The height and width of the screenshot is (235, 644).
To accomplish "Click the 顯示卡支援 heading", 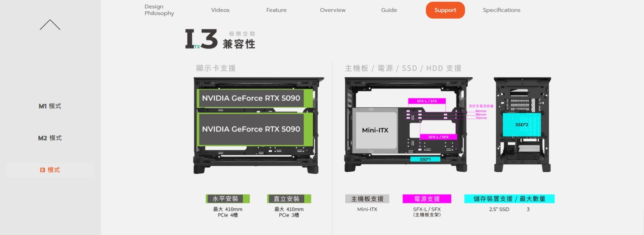I will [216, 68].
